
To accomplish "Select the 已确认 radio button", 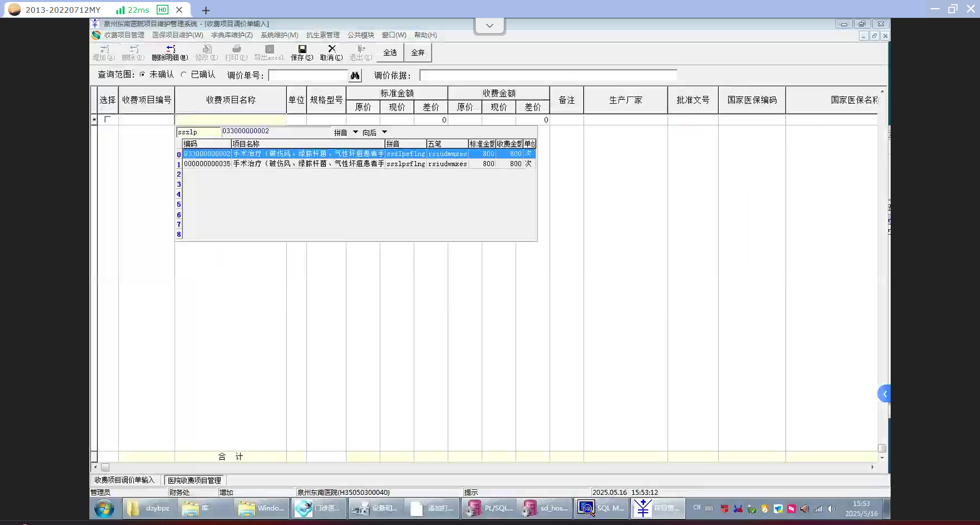I will [x=184, y=74].
